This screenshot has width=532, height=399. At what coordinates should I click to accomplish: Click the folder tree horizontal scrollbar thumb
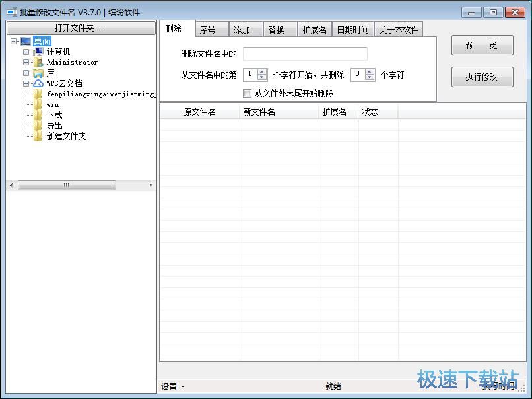tap(67, 185)
